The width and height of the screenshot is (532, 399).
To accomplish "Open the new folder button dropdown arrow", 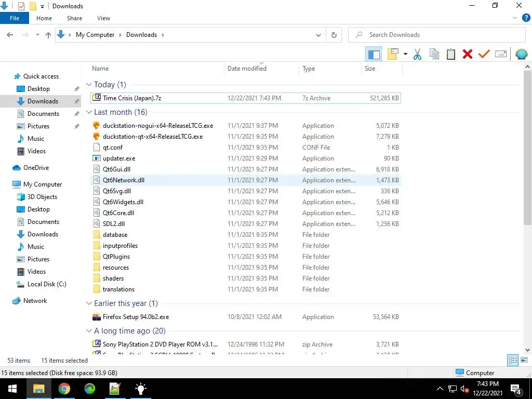I will (x=405, y=54).
